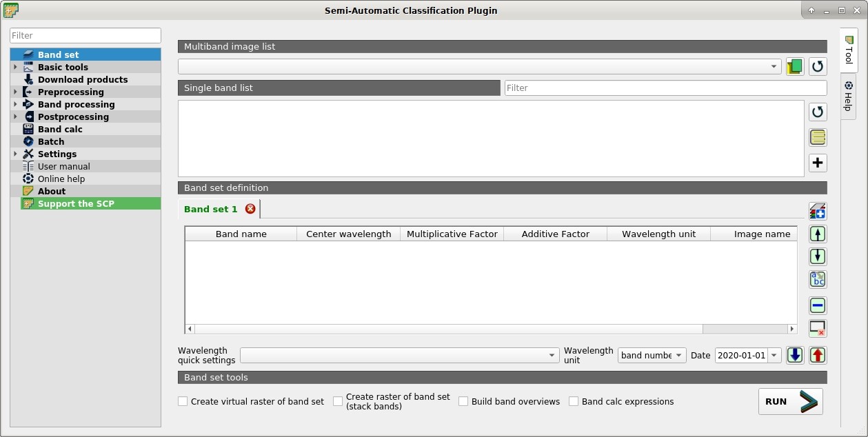Click the Online help lifebuoy icon
Screen dimensions: 868x437
(x=28, y=179)
